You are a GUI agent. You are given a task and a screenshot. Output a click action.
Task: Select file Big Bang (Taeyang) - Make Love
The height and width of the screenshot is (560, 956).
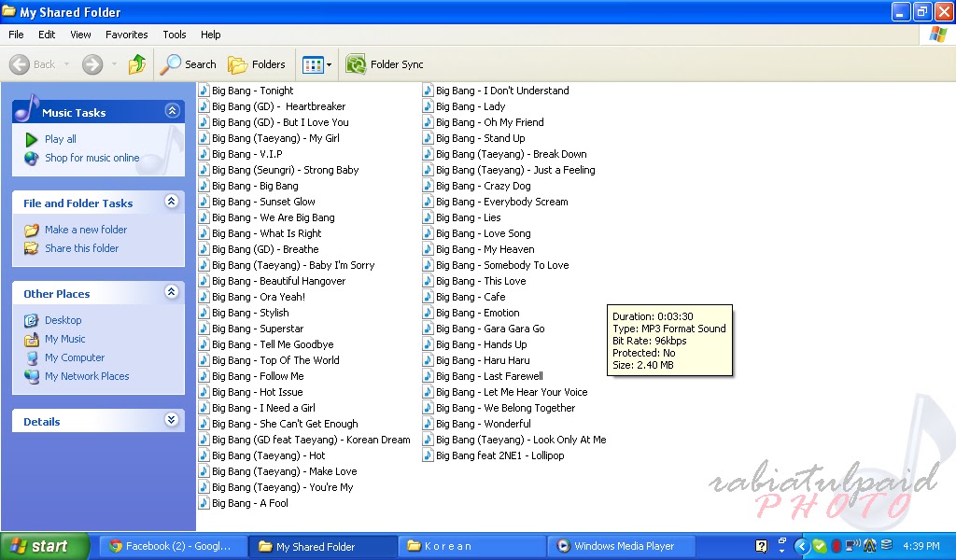[x=285, y=471]
